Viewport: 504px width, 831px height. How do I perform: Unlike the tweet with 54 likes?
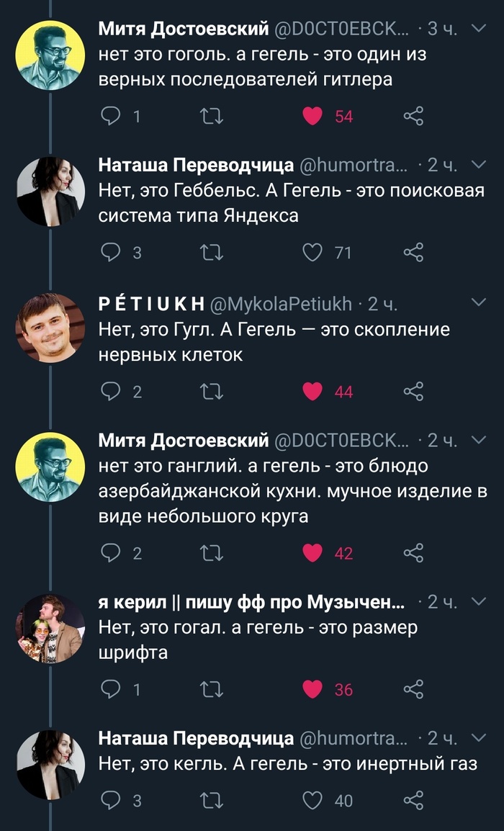click(312, 115)
